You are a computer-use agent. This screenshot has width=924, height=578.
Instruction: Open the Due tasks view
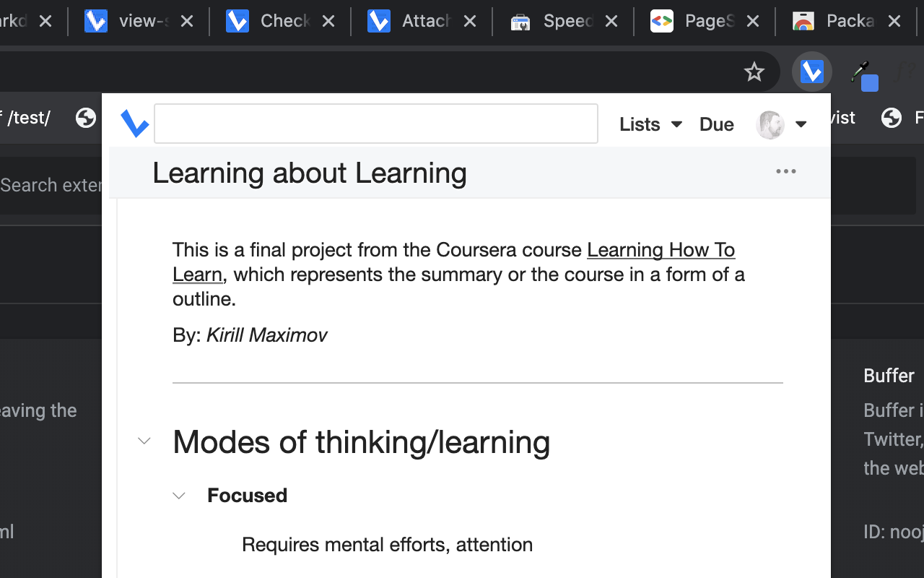pos(716,124)
